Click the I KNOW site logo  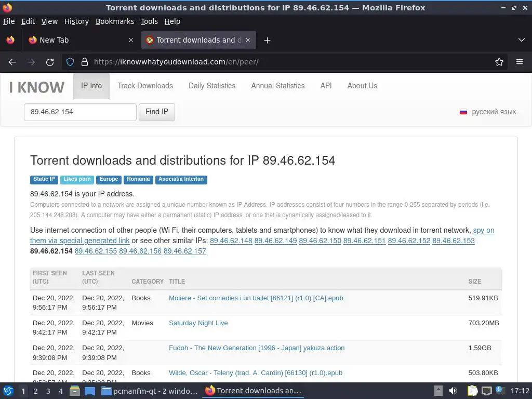37,87
